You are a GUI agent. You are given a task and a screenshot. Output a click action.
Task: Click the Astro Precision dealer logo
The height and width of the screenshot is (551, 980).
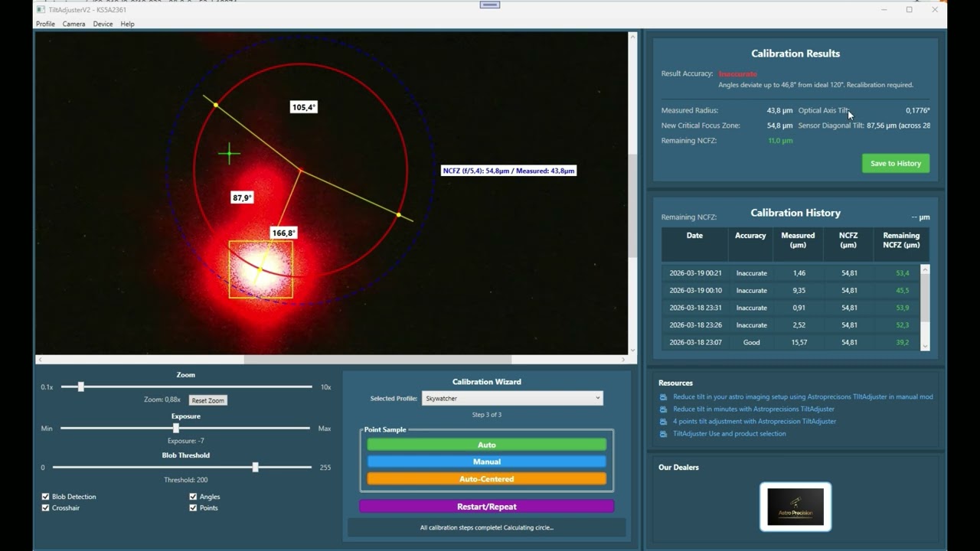point(795,507)
